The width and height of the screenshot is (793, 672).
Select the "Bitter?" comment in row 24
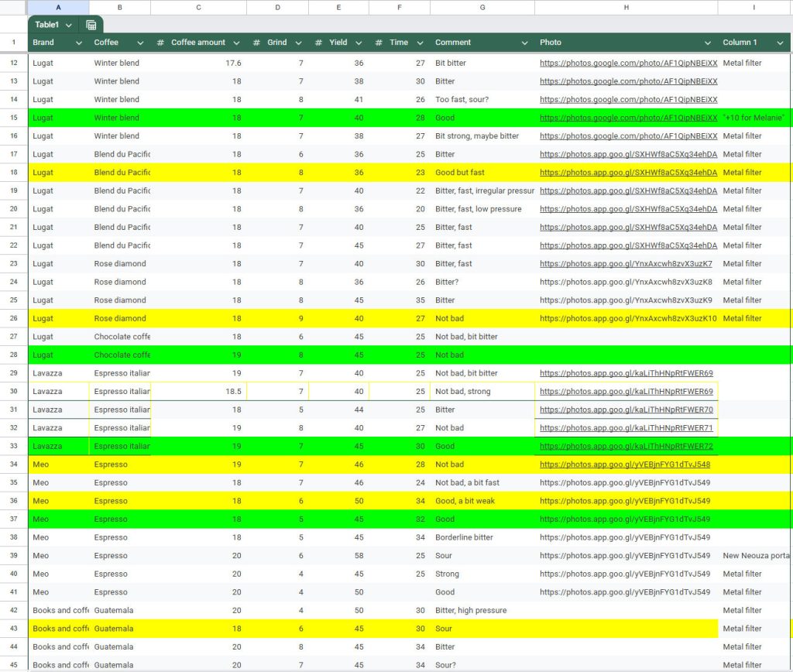tap(482, 282)
